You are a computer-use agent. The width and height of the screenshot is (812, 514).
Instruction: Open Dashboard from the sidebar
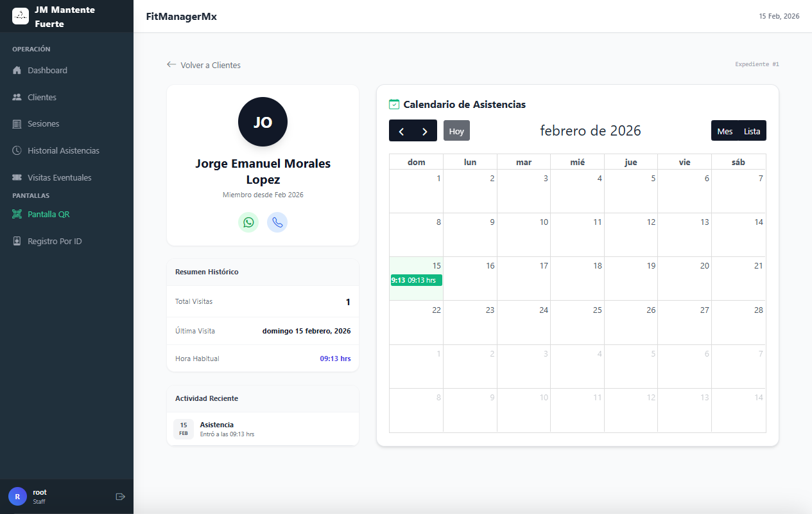[48, 71]
